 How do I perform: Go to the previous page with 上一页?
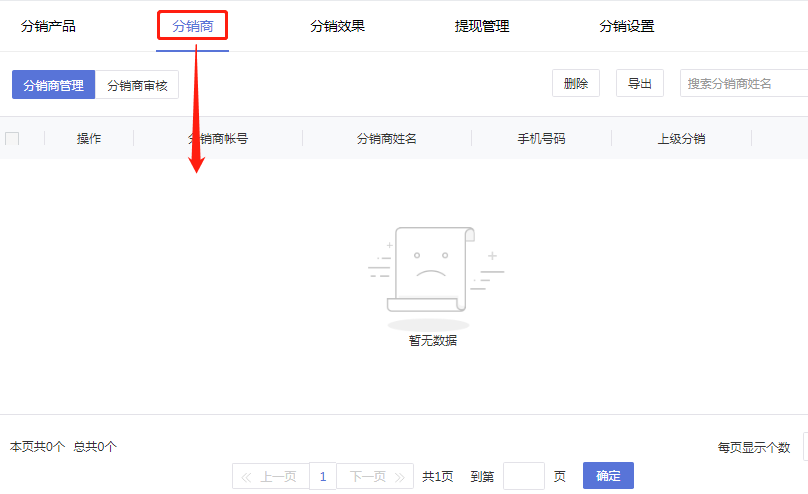271,476
